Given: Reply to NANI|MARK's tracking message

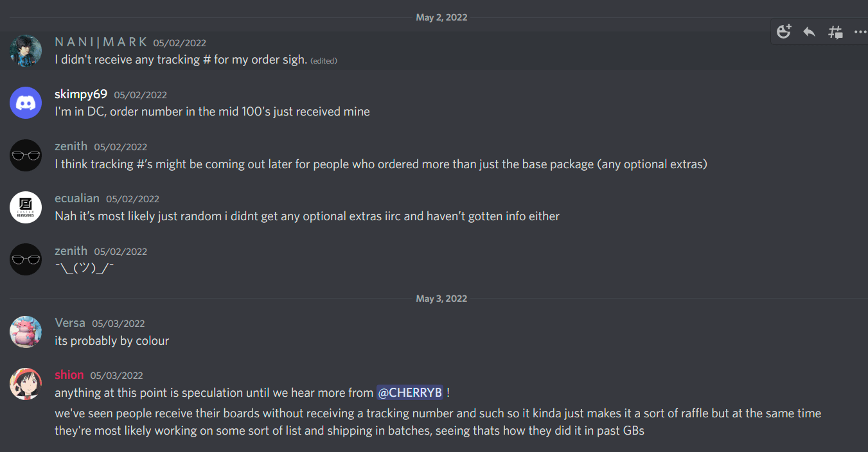Looking at the screenshot, I should point(810,31).
